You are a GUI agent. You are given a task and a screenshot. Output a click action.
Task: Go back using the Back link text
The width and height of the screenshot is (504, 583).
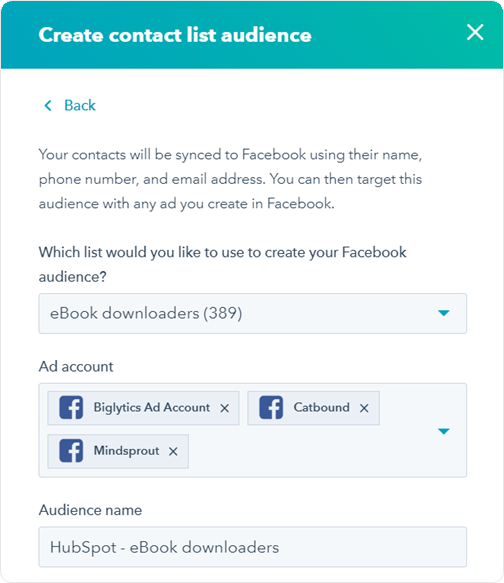click(x=80, y=106)
